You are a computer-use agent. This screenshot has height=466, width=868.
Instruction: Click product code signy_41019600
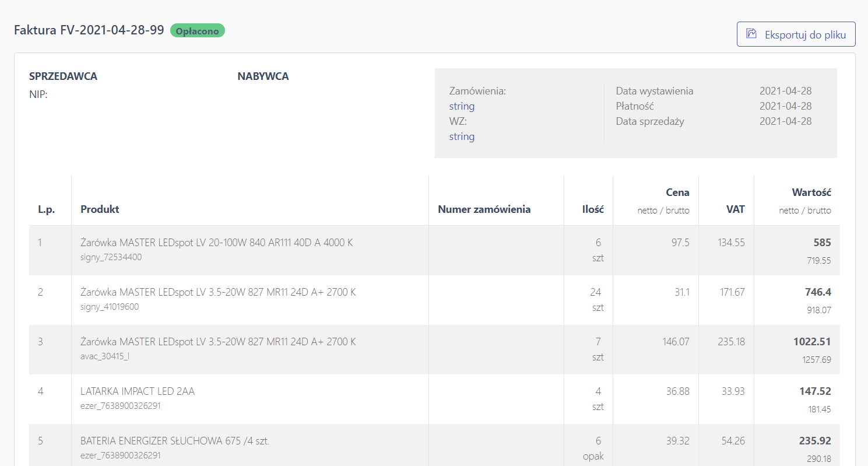(x=110, y=307)
